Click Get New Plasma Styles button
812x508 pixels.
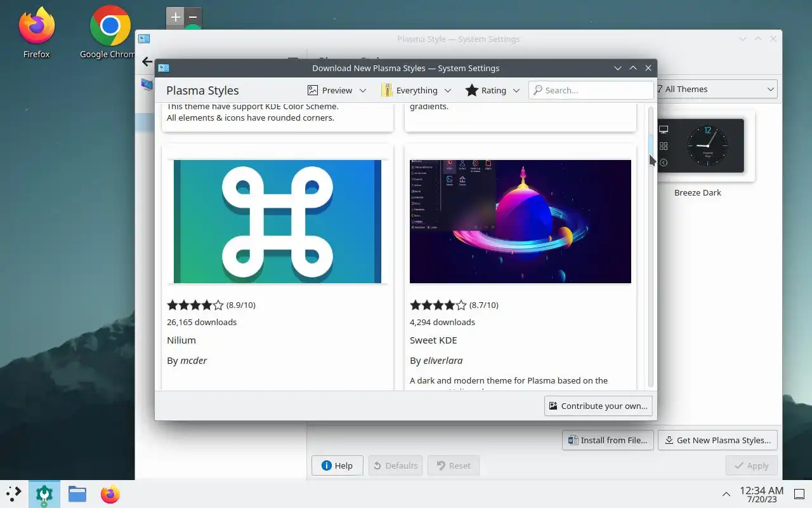click(x=717, y=440)
